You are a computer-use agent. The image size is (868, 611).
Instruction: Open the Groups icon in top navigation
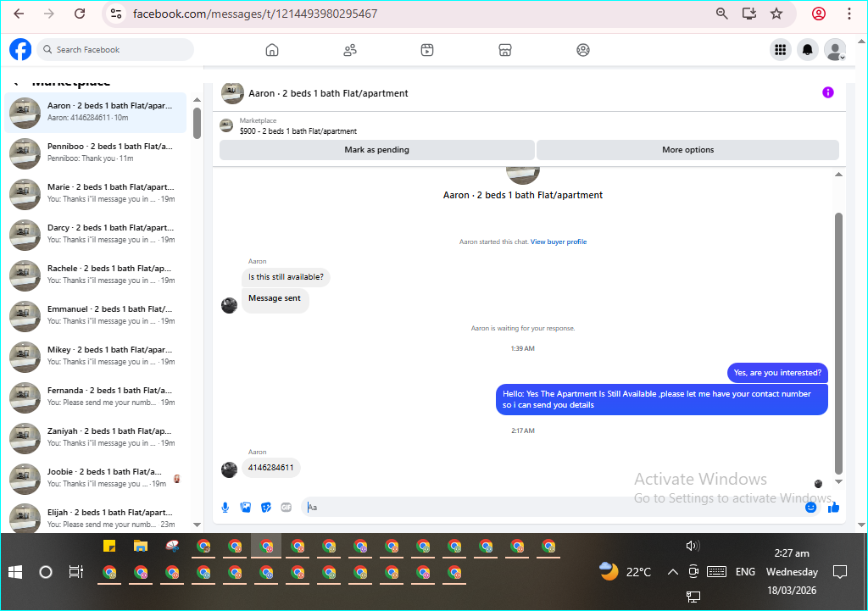583,50
